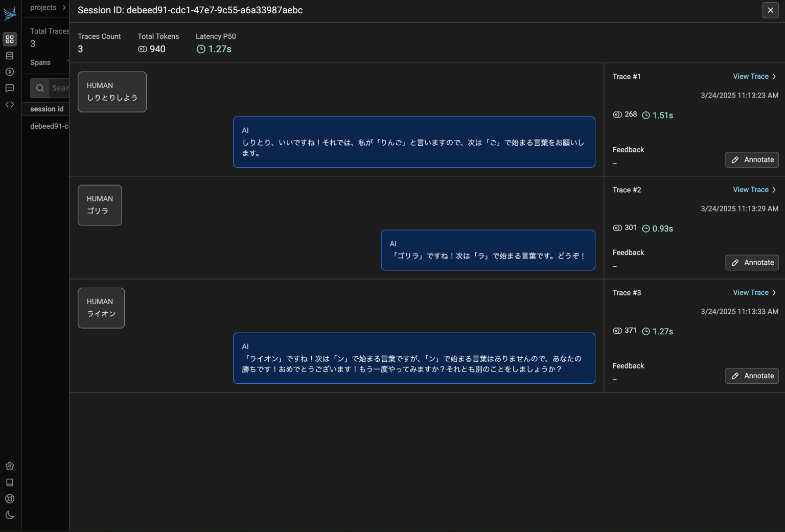Expand the projects breadcrumb chevron
This screenshot has height=532, width=785.
(x=64, y=7)
